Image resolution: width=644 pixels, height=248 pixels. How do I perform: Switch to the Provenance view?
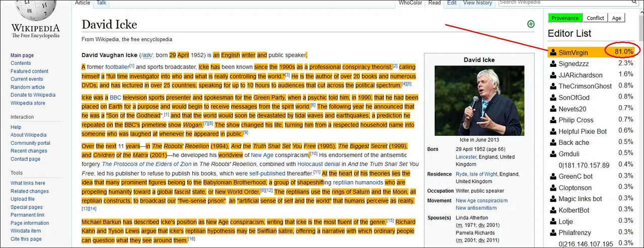point(565,18)
